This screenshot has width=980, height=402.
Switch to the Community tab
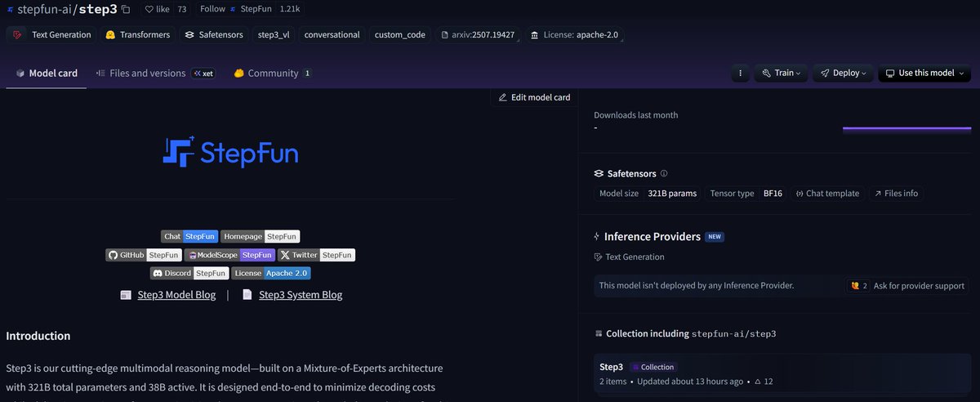(273, 73)
